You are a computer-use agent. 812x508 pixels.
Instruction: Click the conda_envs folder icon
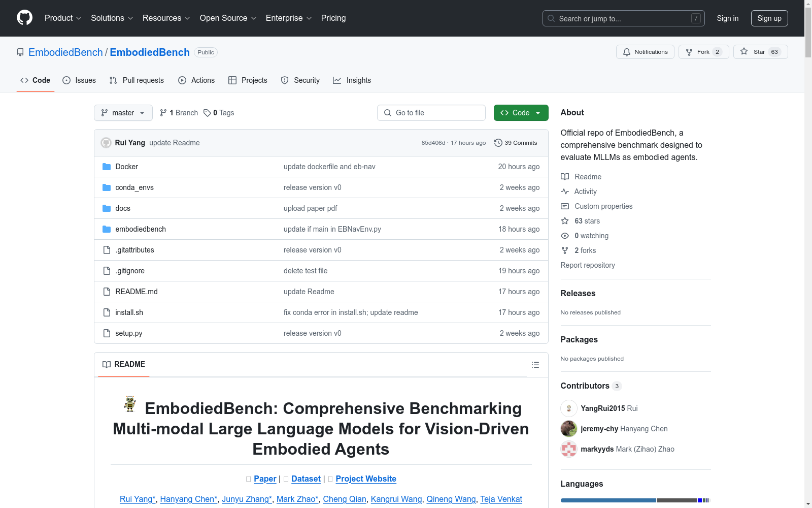coord(107,187)
